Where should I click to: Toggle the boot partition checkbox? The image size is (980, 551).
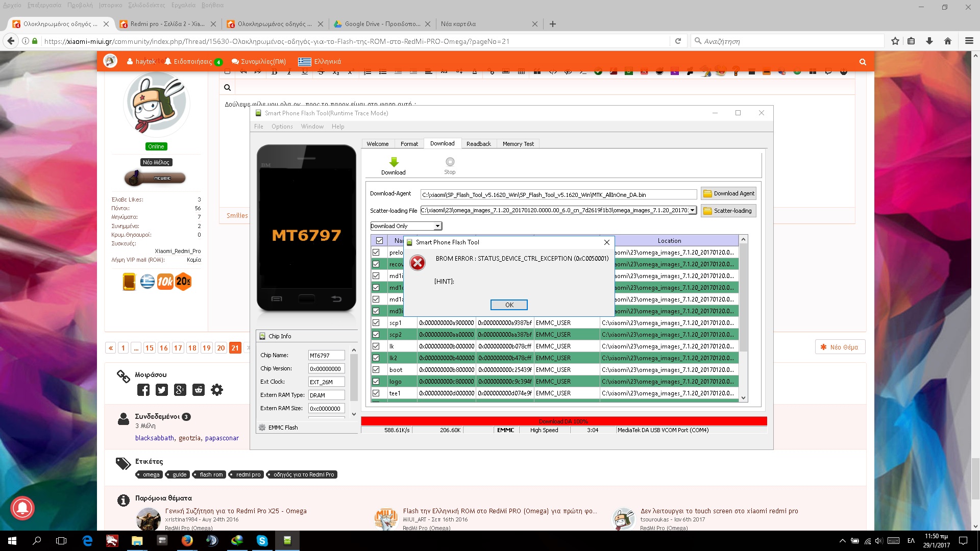(x=376, y=370)
